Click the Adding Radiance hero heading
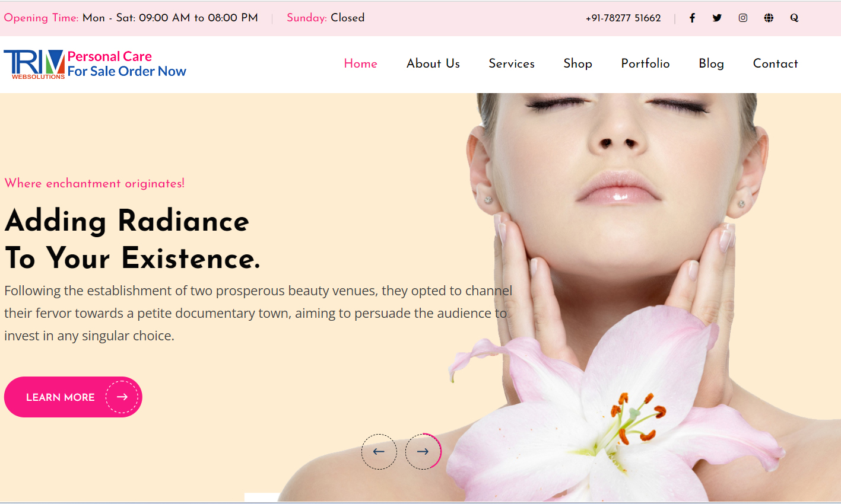The height and width of the screenshot is (504, 841). pyautogui.click(x=132, y=239)
